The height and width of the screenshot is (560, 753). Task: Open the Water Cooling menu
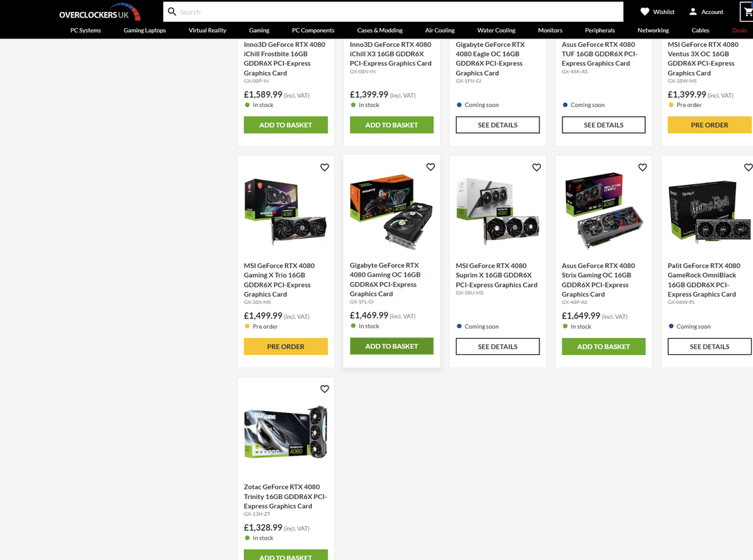click(x=496, y=30)
